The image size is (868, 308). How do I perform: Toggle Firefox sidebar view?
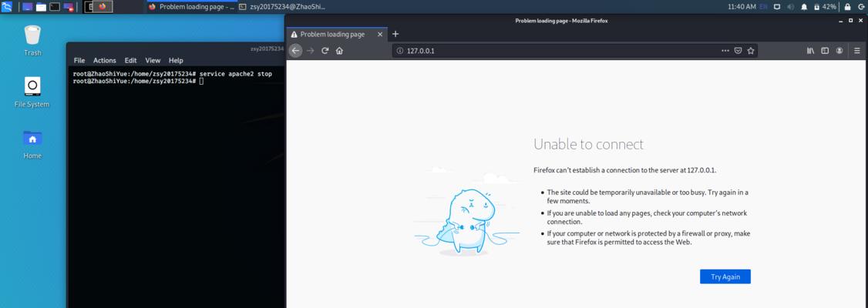click(825, 51)
